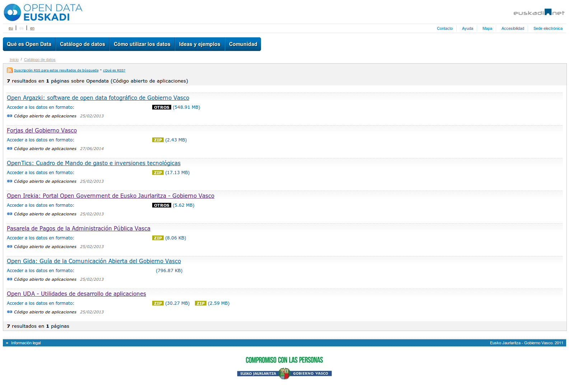Switch language to Basque (eu)
Screen dimensions: 569x392
[x=11, y=28]
